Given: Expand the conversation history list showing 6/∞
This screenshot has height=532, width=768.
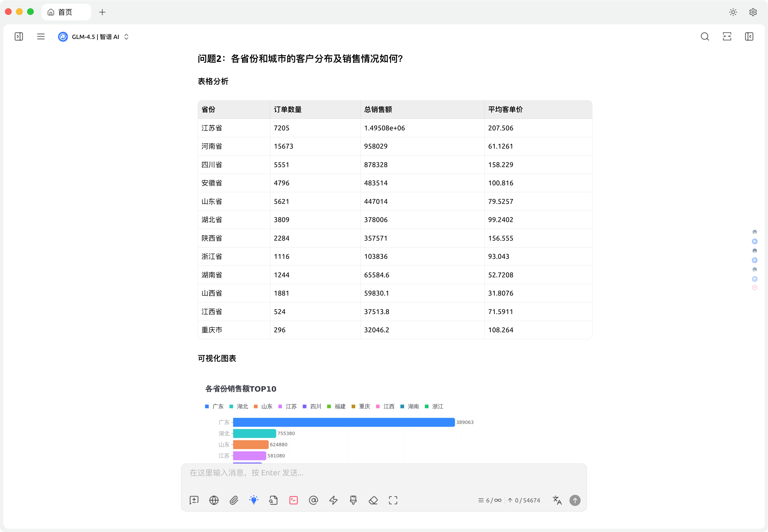Looking at the screenshot, I should pos(489,500).
